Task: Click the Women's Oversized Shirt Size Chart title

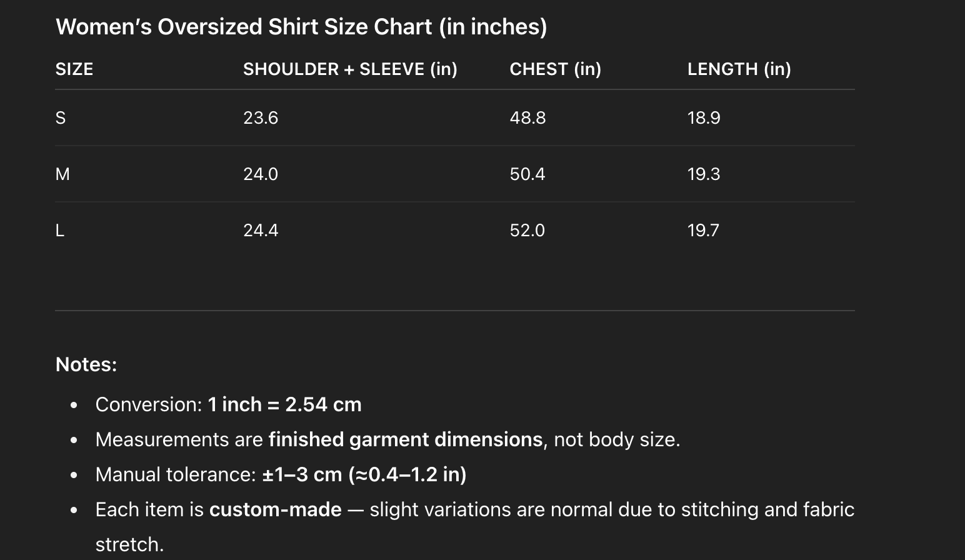Action: tap(301, 27)
